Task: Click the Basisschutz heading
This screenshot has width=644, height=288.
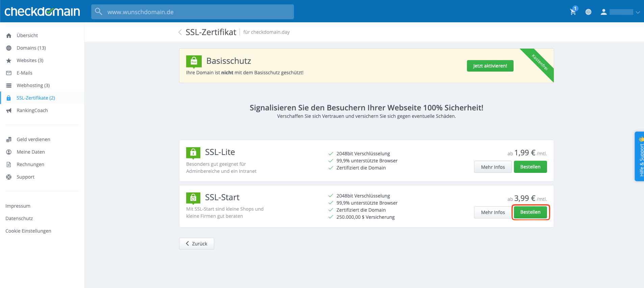Action: click(x=229, y=61)
